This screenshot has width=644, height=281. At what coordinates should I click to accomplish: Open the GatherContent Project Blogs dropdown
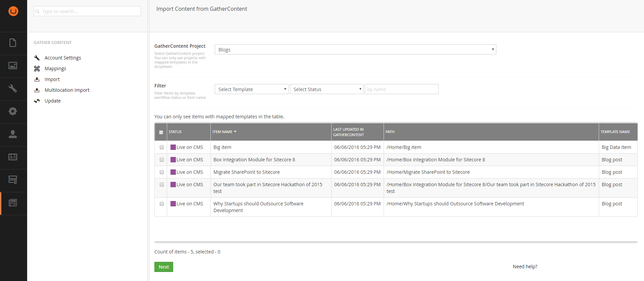tap(355, 49)
